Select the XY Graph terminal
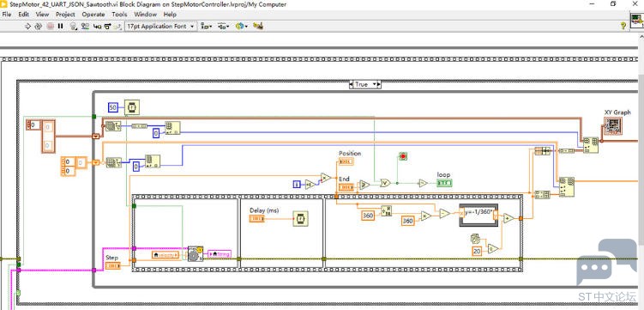The image size is (644, 310). [613, 126]
